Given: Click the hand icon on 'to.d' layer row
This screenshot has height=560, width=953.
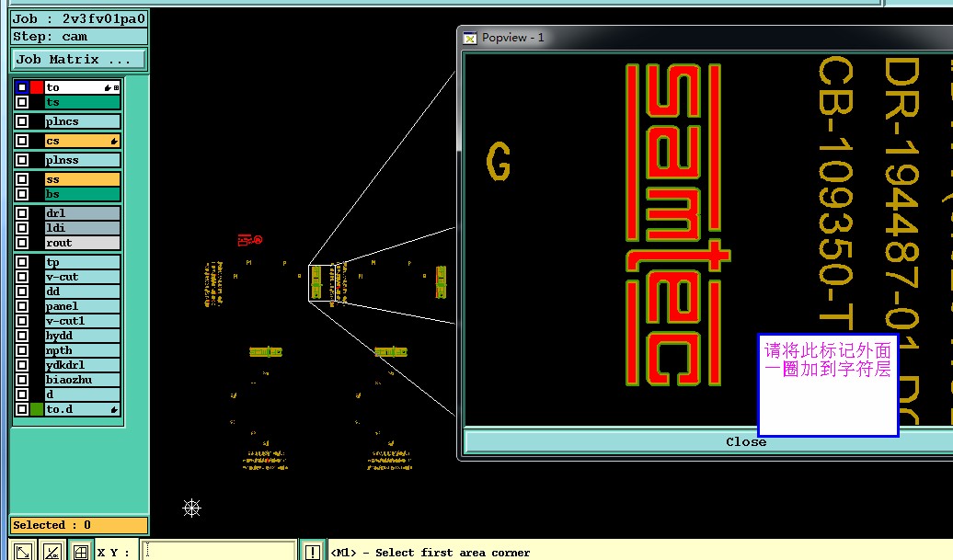Looking at the screenshot, I should 114,409.
